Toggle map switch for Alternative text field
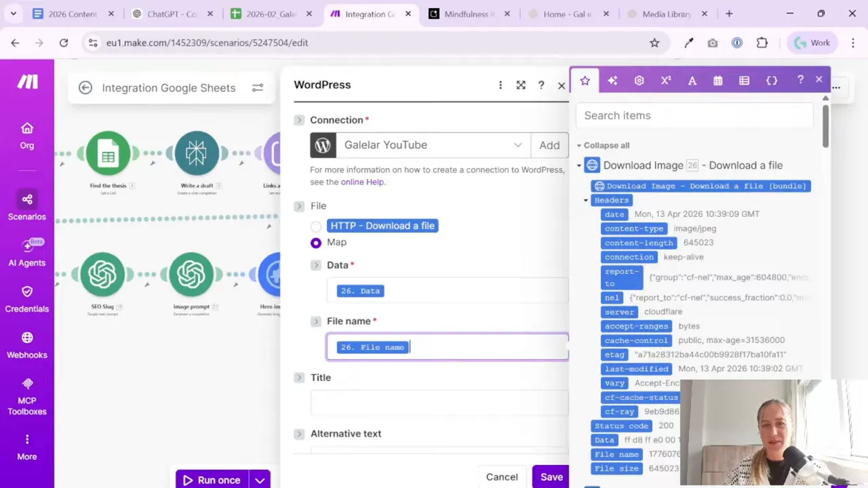 coord(299,434)
